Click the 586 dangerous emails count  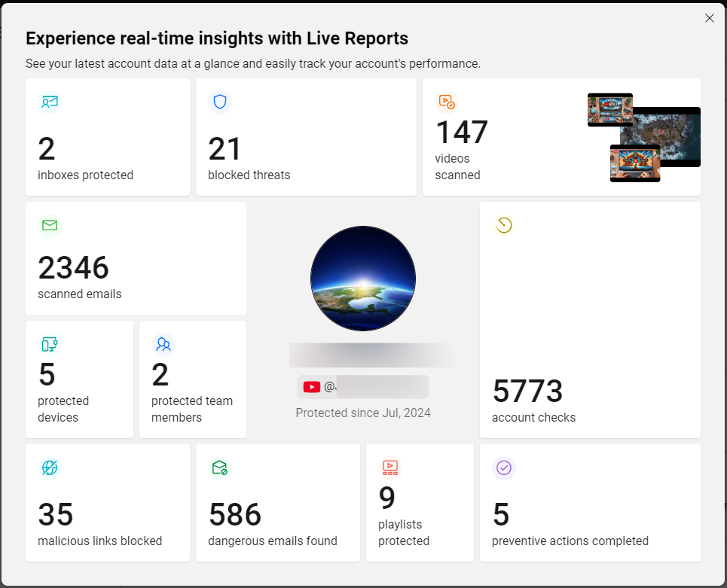pos(235,515)
